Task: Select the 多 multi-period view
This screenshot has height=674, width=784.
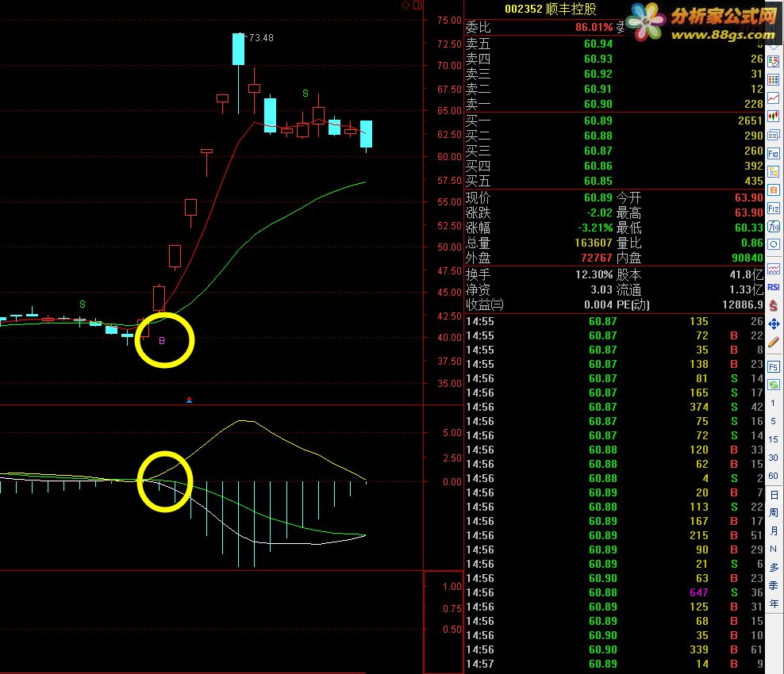Action: pyautogui.click(x=774, y=567)
